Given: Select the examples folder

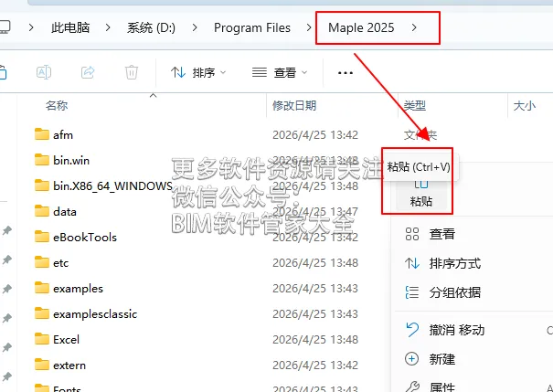Looking at the screenshot, I should [x=78, y=289].
